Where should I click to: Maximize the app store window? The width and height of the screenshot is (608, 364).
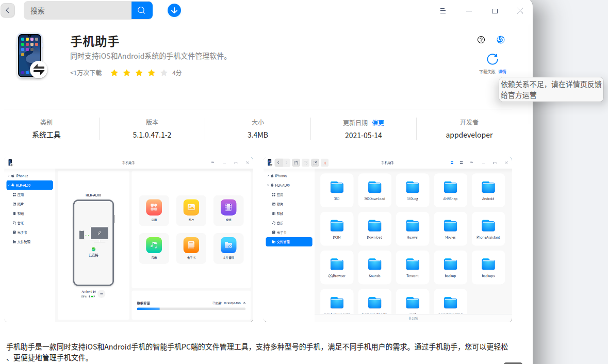(x=495, y=11)
